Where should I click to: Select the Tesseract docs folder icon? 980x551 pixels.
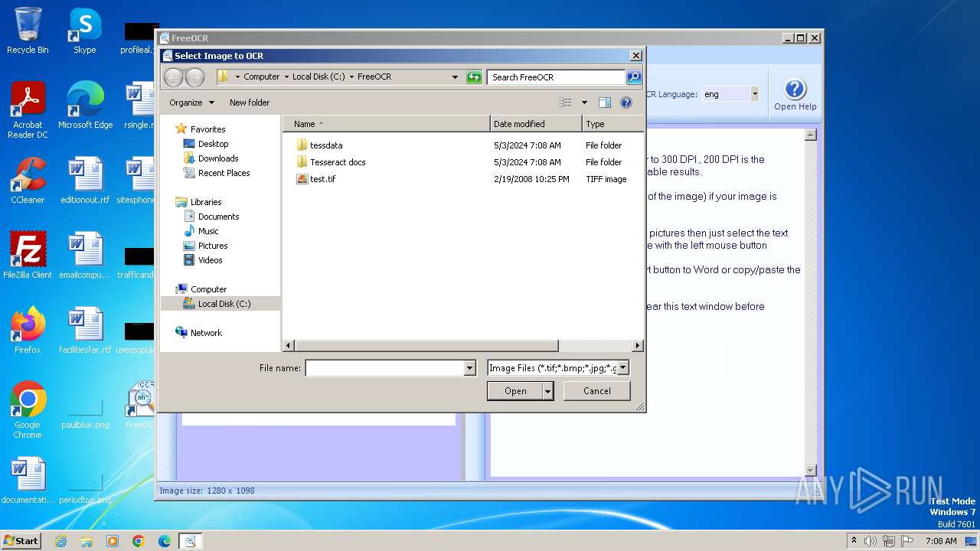point(302,162)
